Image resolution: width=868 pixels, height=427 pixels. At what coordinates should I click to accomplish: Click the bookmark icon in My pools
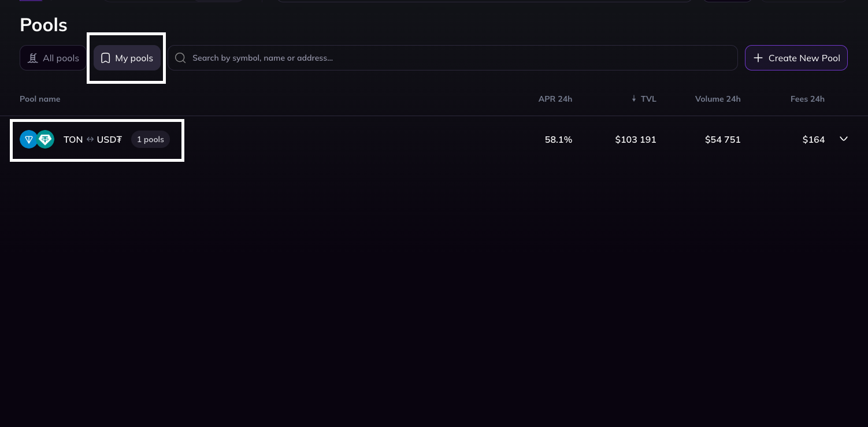(x=105, y=58)
